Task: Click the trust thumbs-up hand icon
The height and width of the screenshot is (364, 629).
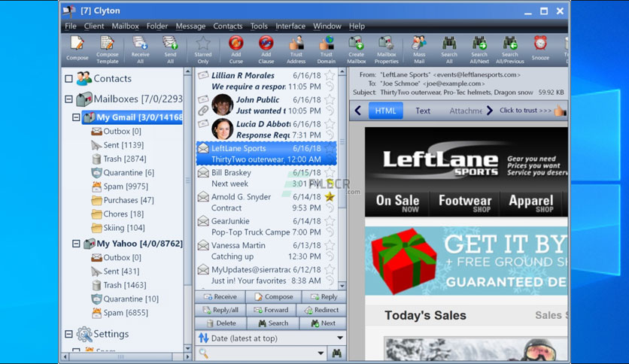Action: [560, 111]
